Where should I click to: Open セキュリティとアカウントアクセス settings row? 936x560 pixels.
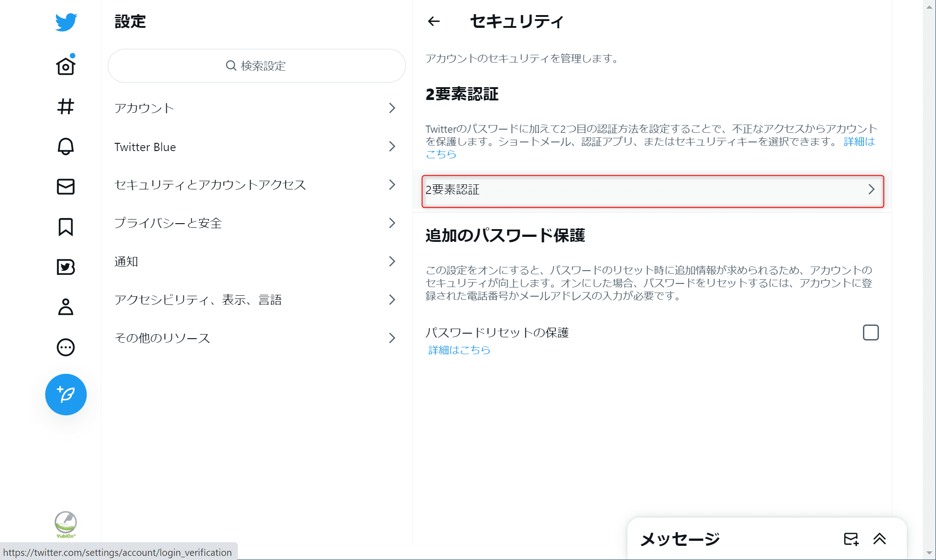(257, 185)
